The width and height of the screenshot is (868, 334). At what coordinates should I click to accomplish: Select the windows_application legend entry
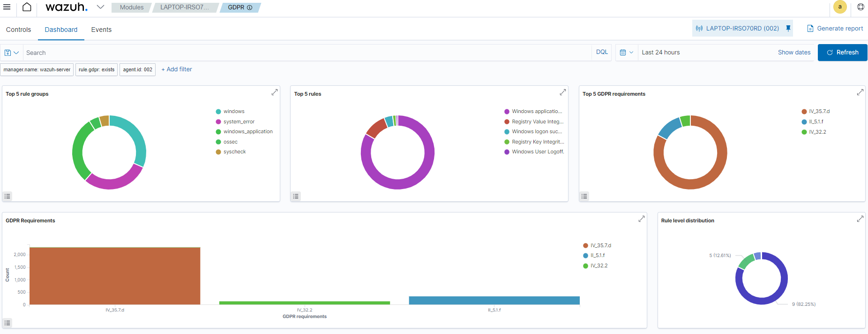tap(244, 132)
